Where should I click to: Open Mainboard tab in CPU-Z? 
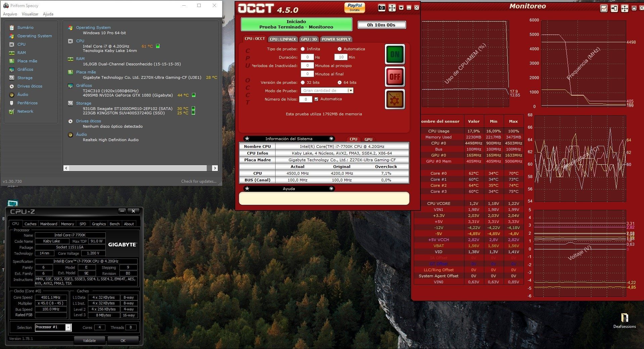pos(49,224)
